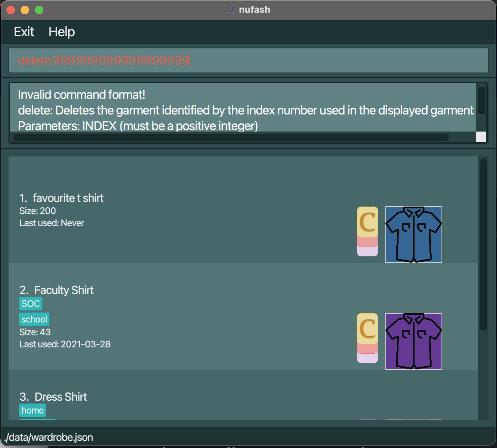
Task: Click the ./data/wardrobe.json status bar path
Action: point(49,437)
